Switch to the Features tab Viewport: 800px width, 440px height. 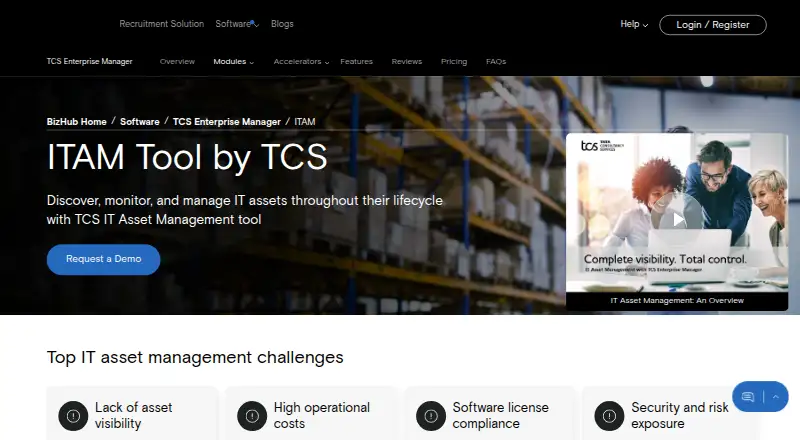coord(357,61)
